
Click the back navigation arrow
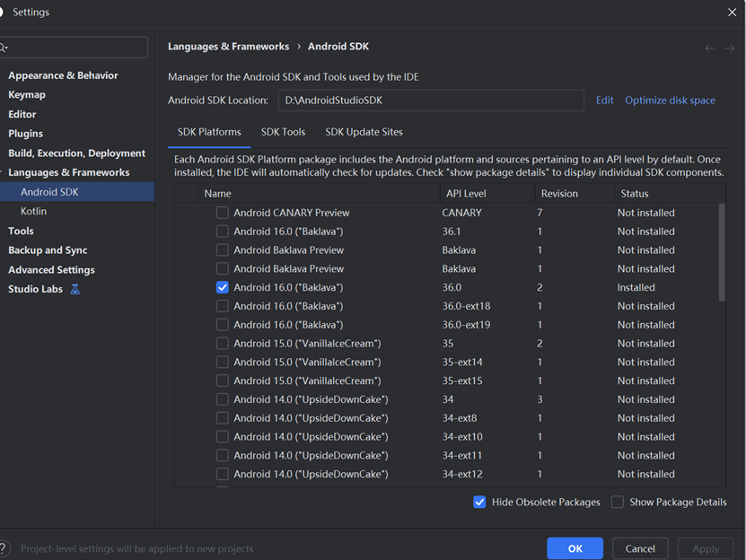(709, 48)
